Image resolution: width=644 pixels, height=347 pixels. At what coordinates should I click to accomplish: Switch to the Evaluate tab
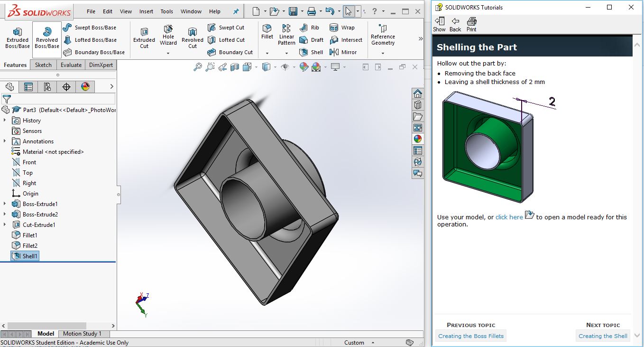[71, 65]
